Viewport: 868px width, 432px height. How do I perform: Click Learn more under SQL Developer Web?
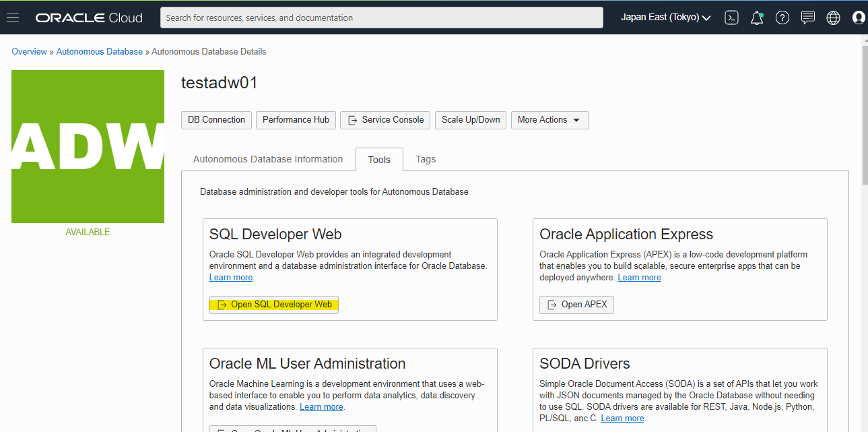[x=230, y=278]
